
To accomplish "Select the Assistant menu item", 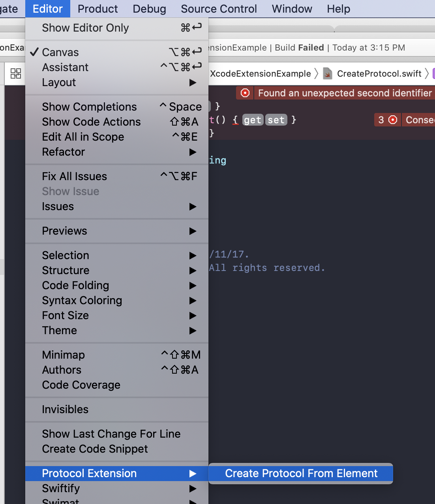I will pyautogui.click(x=117, y=68).
